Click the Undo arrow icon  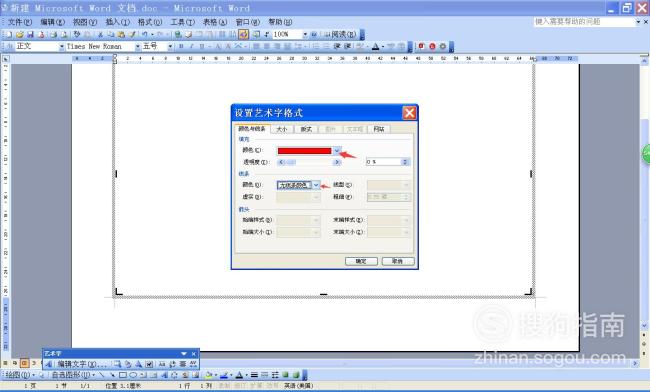[145, 34]
